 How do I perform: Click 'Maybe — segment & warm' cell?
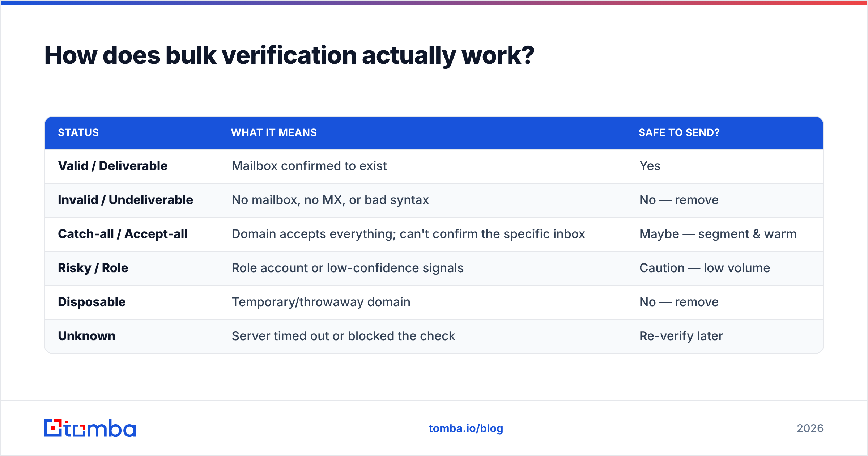(x=724, y=234)
